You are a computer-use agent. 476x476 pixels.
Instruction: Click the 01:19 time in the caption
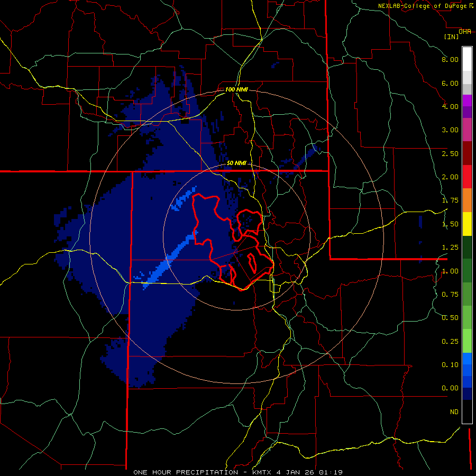331,472
